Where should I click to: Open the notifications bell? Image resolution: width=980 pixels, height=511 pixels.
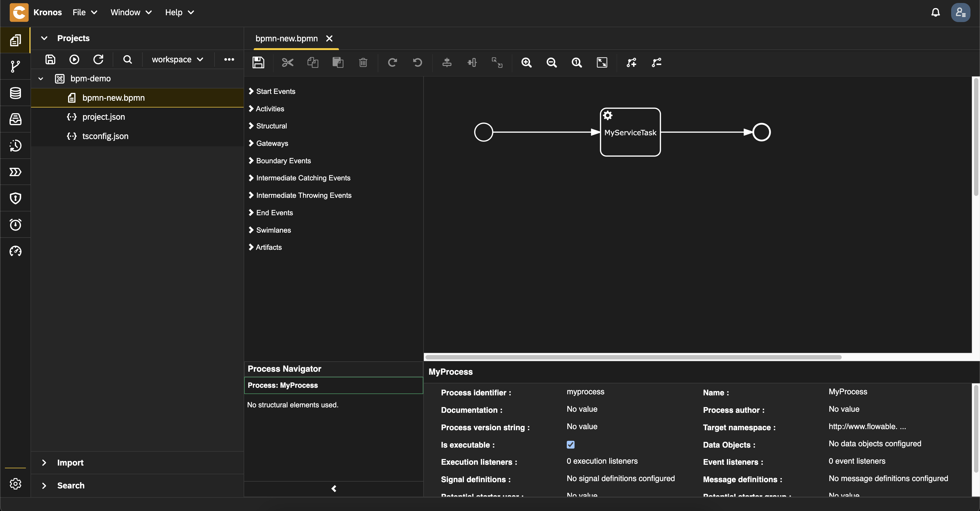coord(935,12)
